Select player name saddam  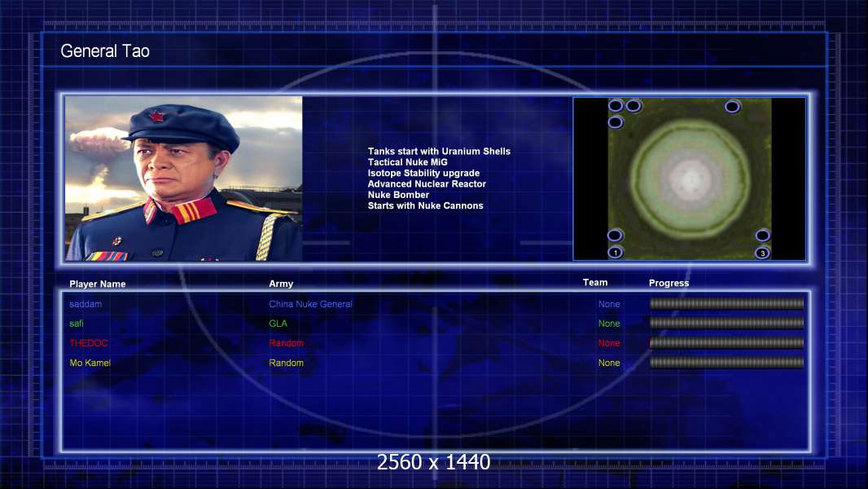click(x=85, y=304)
